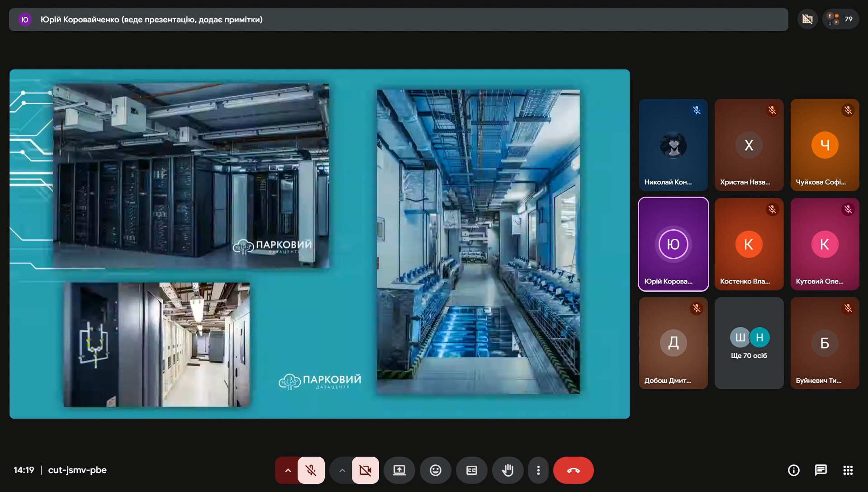Open participants list showing 79 people

tap(840, 19)
